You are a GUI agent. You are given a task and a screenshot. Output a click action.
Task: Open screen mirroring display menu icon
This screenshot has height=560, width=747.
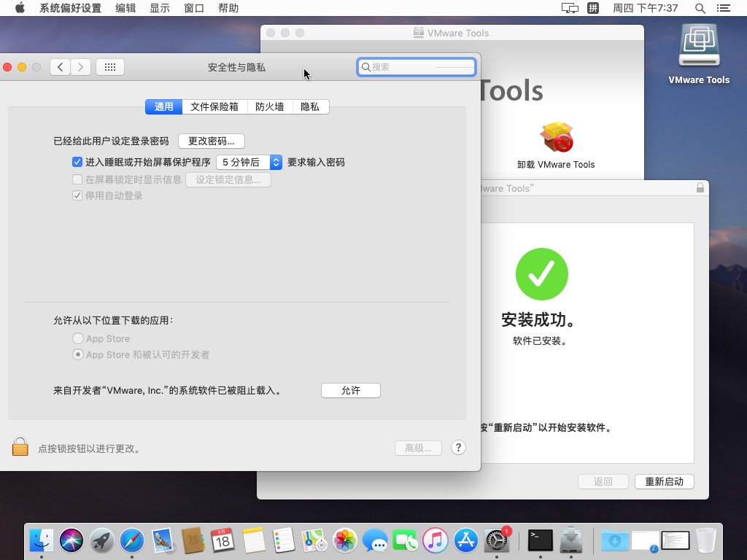[570, 8]
